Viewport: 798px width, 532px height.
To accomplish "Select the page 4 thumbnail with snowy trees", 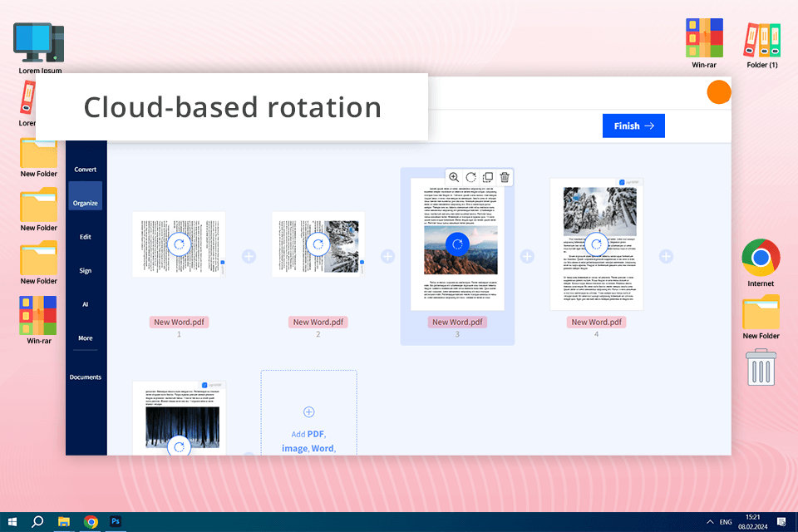I will point(597,244).
